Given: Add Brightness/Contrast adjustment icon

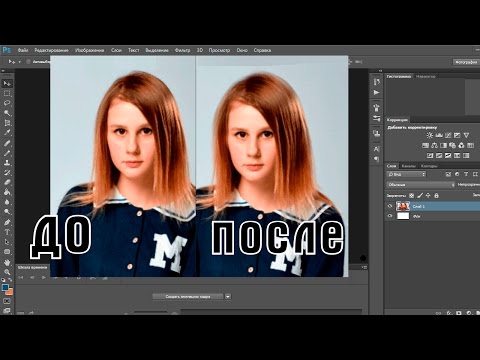Looking at the screenshot, I should click(x=430, y=135).
